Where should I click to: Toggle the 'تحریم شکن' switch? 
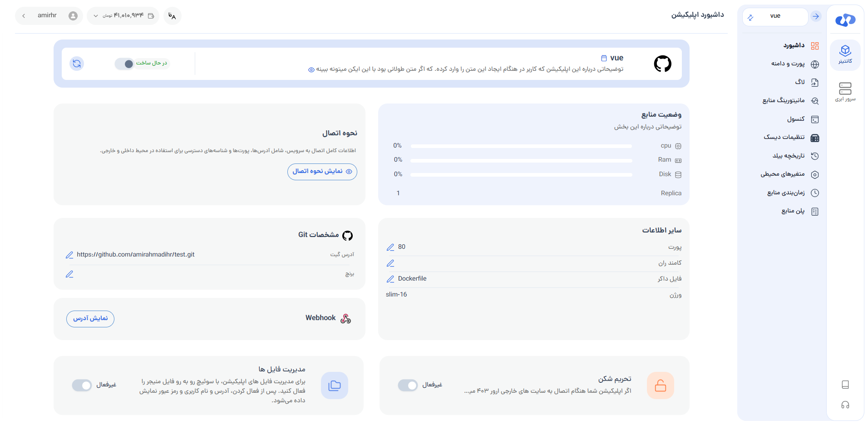coord(408,385)
